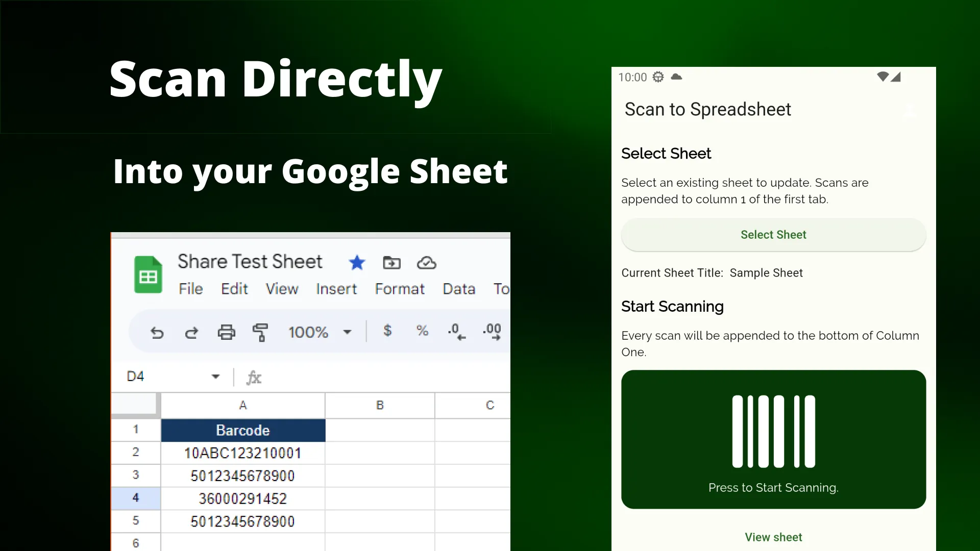Viewport: 980px width, 551px height.
Task: Select row 4 header
Action: (x=136, y=498)
